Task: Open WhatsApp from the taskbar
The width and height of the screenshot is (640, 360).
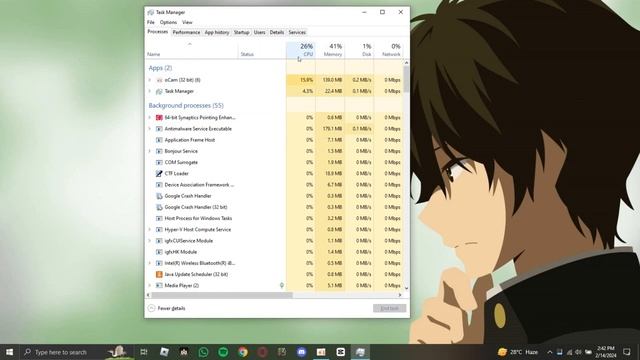Action: coord(203,352)
